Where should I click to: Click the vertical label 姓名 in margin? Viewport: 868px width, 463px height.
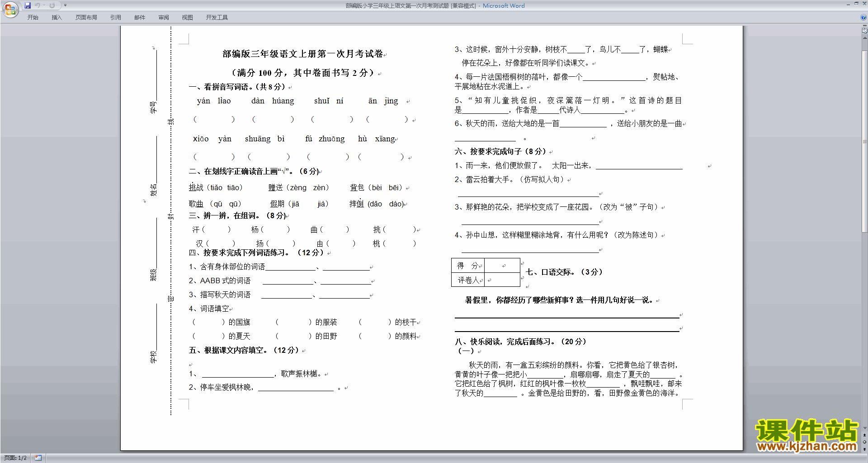tap(153, 190)
